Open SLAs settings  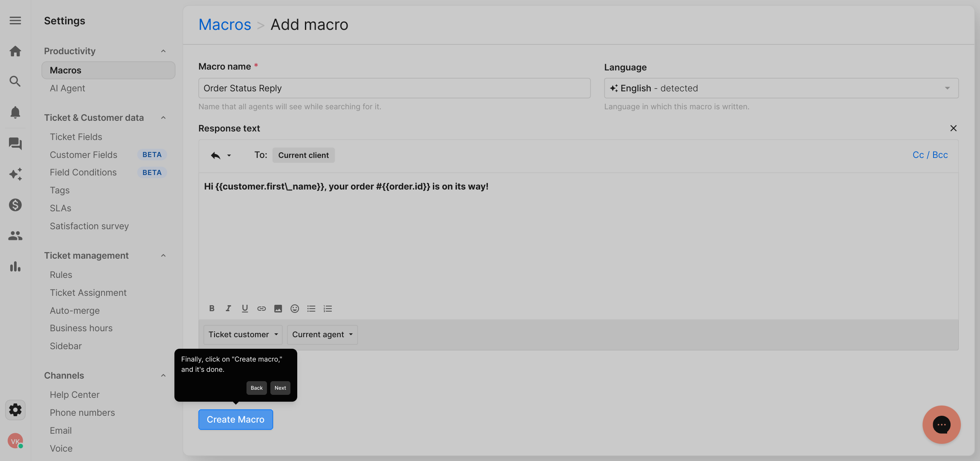click(61, 208)
